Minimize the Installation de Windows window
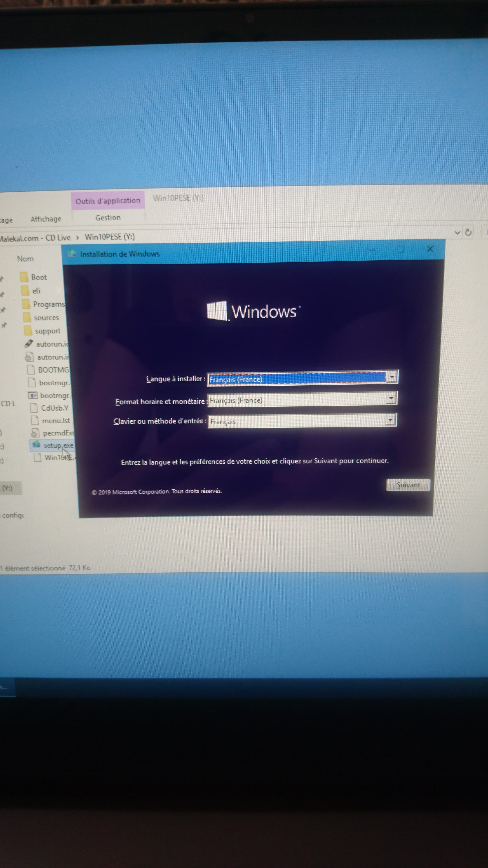 click(x=372, y=250)
